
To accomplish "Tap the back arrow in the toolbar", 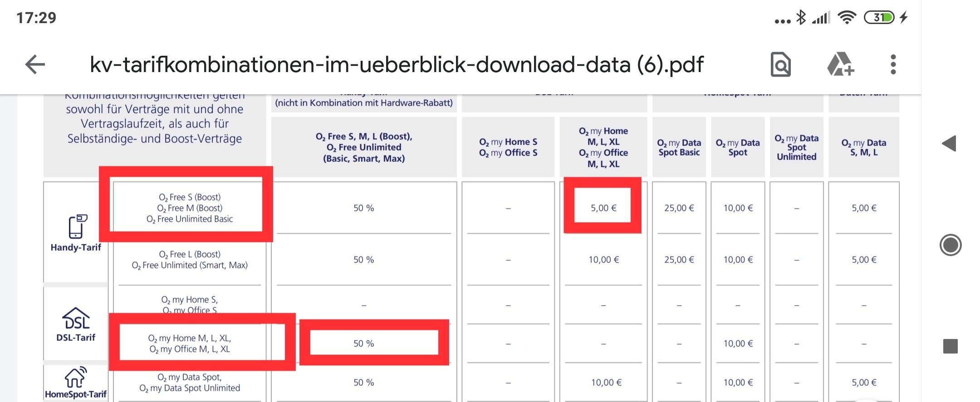I will (x=35, y=64).
